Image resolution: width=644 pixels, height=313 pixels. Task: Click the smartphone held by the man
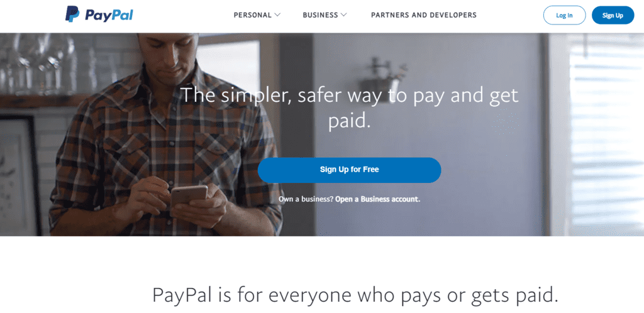click(x=189, y=195)
